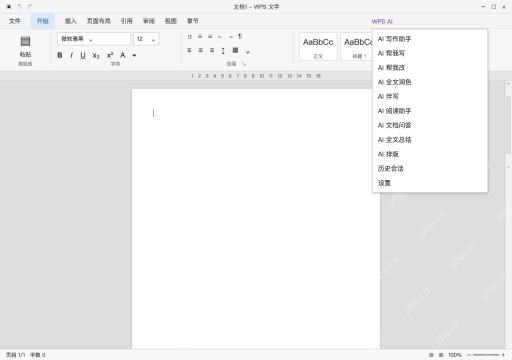This screenshot has height=360, width=512.
Task: Switch to the 视图 tab
Action: [x=171, y=21]
